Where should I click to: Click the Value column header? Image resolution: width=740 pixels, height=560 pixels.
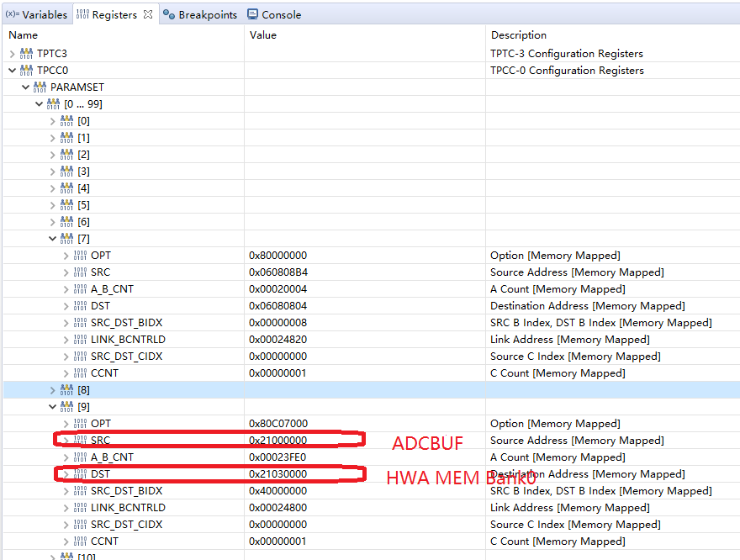pos(262,35)
